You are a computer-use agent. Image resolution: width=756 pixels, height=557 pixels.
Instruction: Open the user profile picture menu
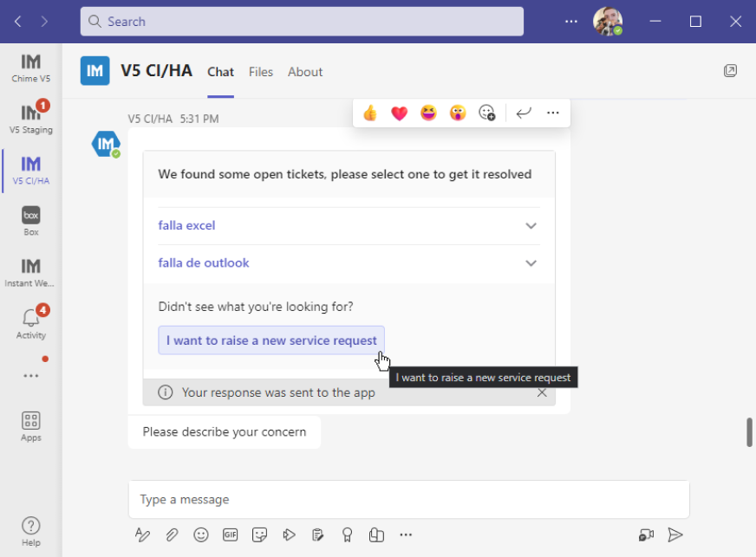[608, 21]
